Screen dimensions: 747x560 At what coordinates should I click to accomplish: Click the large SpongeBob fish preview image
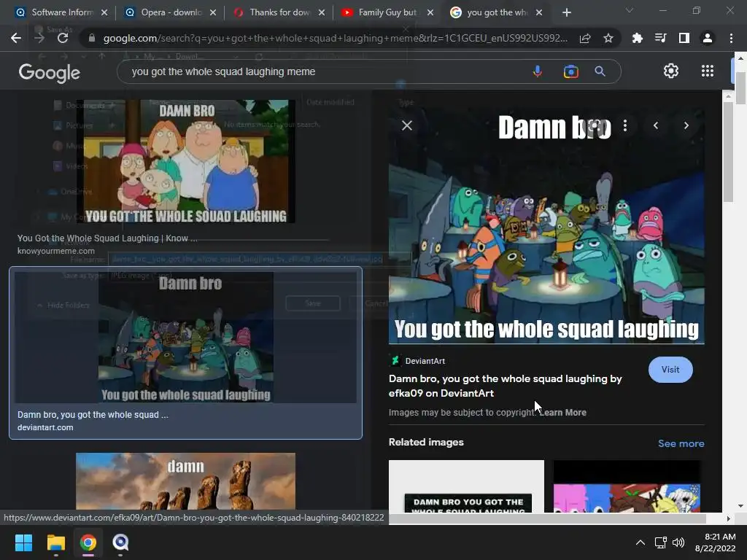[x=546, y=225]
